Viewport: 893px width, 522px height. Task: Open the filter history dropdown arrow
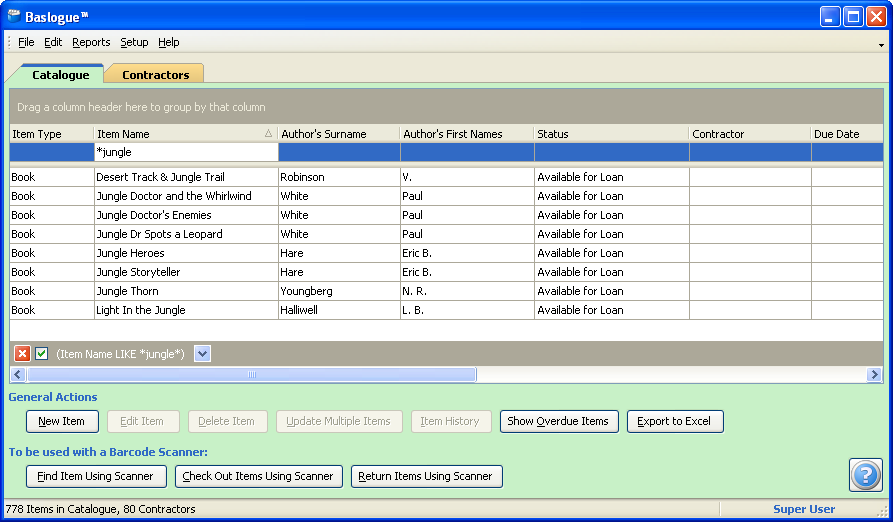(x=202, y=354)
